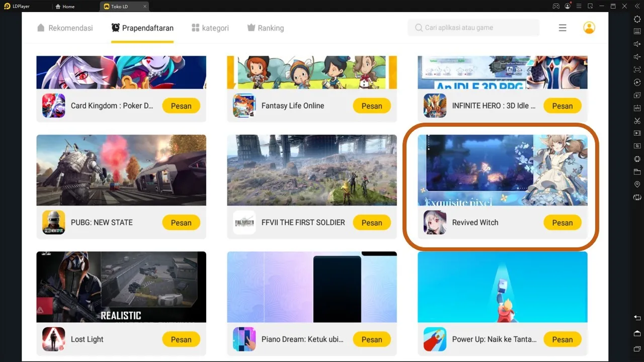Open the Ranking tab
Screen dimensions: 644x362
[265, 28]
